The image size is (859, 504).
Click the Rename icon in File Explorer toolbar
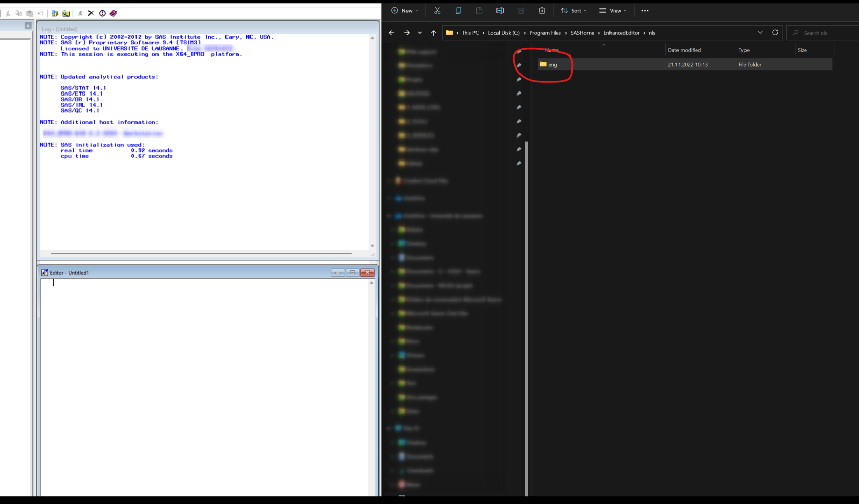click(500, 11)
